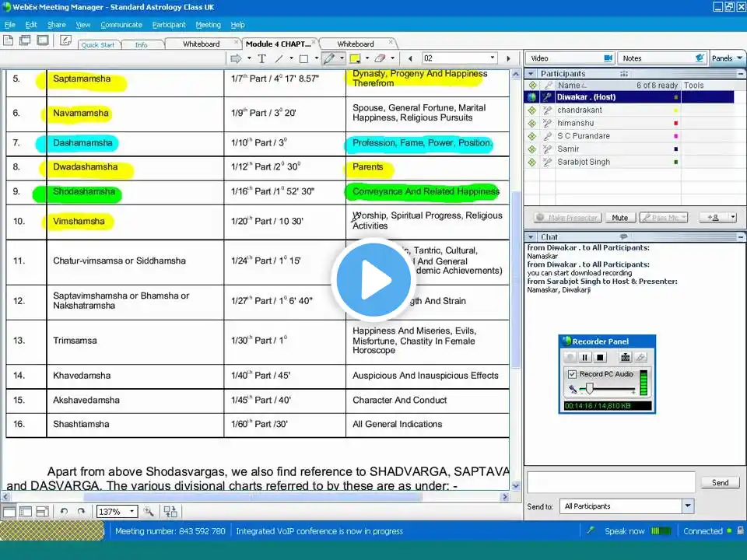Image resolution: width=747 pixels, height=560 pixels.
Task: Open the eraser options dropdown arrow
Action: coord(392,58)
